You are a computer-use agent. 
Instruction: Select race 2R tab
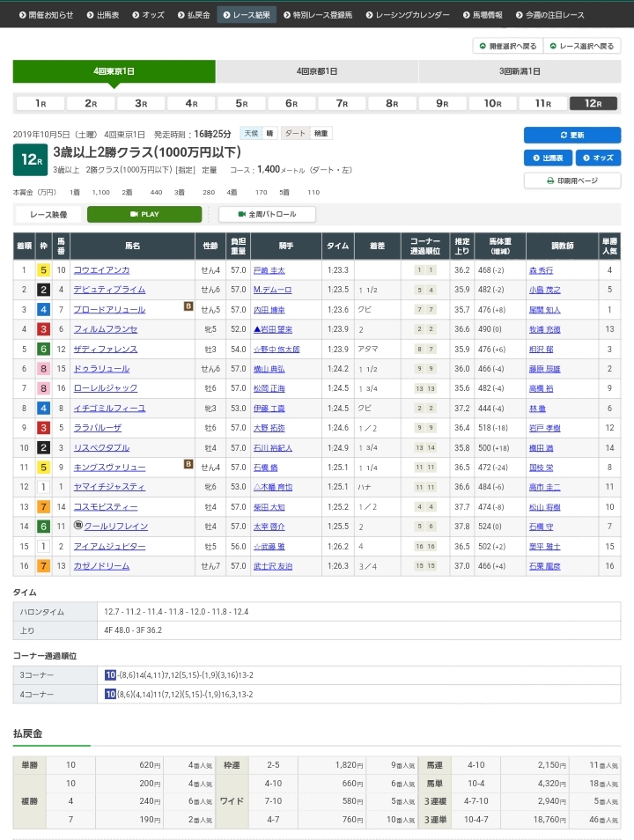click(x=91, y=103)
